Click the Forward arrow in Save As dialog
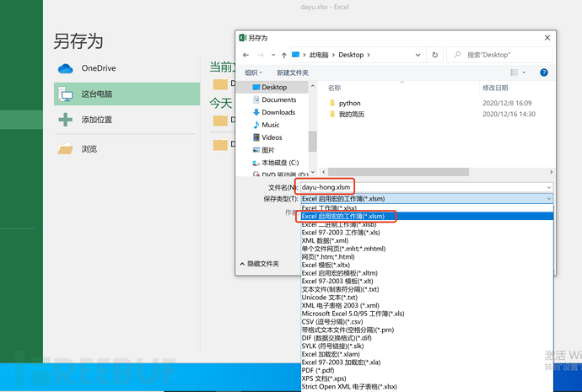Viewport: 582px width, 392px height. pos(261,55)
